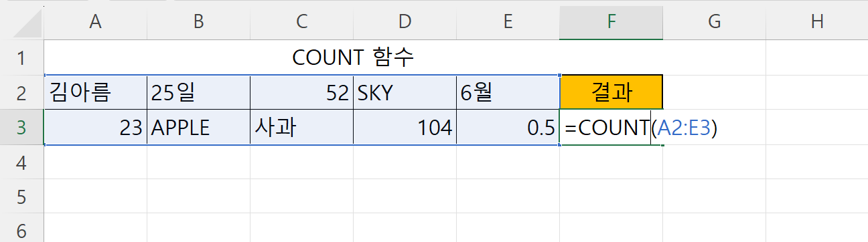Select column E header

tap(508, 21)
